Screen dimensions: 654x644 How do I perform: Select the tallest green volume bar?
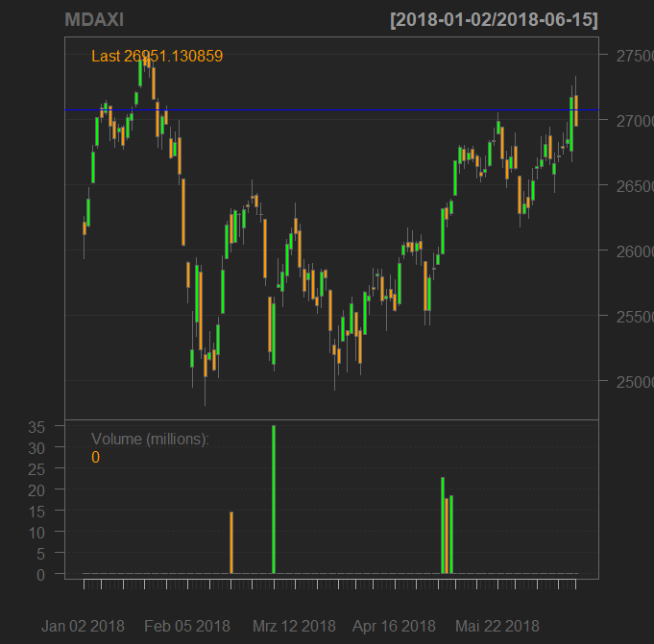pos(274,499)
